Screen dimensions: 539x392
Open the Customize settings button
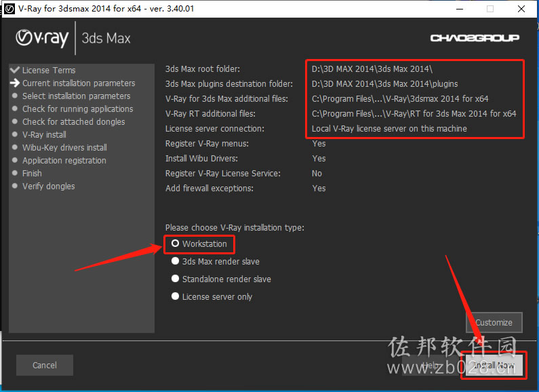[x=494, y=323]
